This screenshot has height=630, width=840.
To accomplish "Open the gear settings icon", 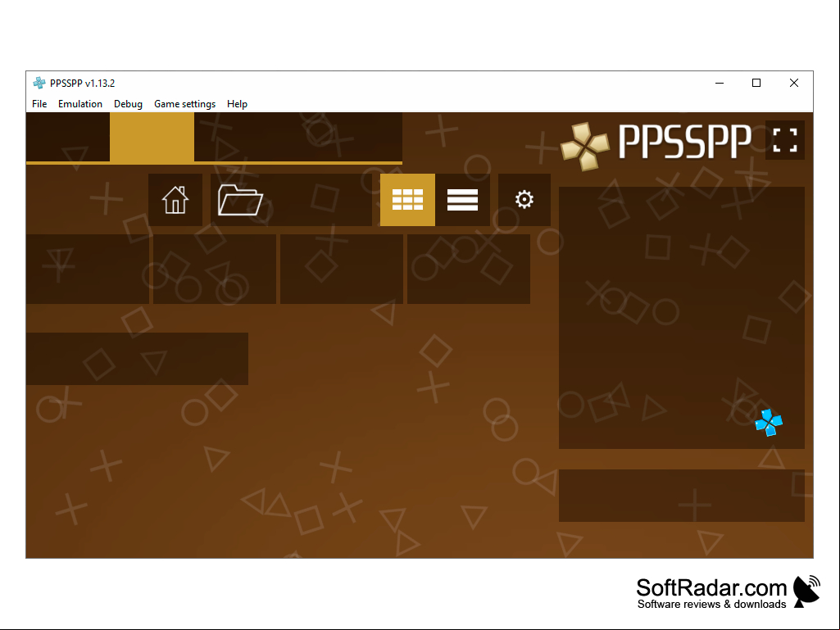I will (524, 200).
